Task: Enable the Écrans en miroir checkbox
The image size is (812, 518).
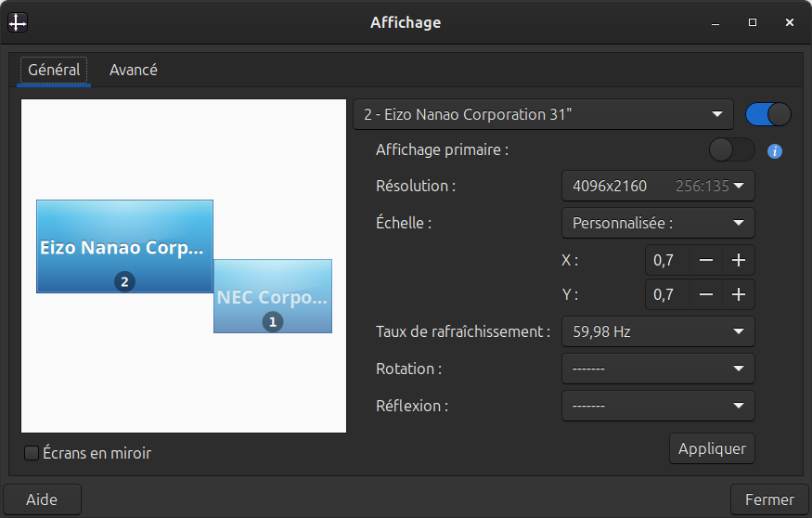Action: [32, 453]
